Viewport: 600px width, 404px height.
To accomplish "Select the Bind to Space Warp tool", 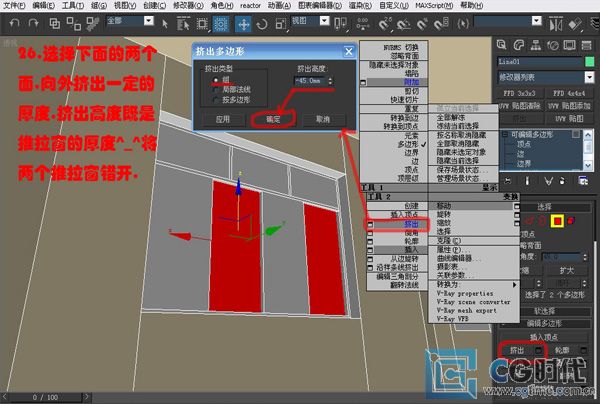I will pos(92,24).
